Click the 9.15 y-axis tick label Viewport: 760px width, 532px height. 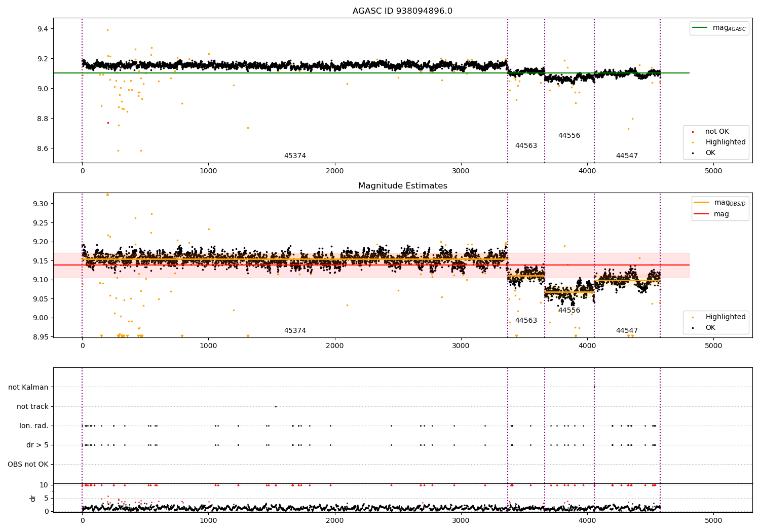click(41, 261)
